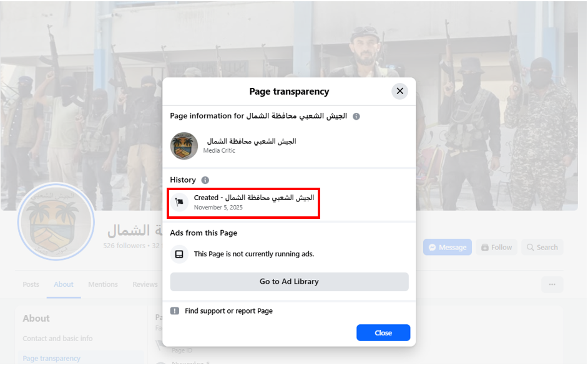Screen dimensions: 588x366
Task: Click the ads icon beside not running ads
Action: point(180,254)
